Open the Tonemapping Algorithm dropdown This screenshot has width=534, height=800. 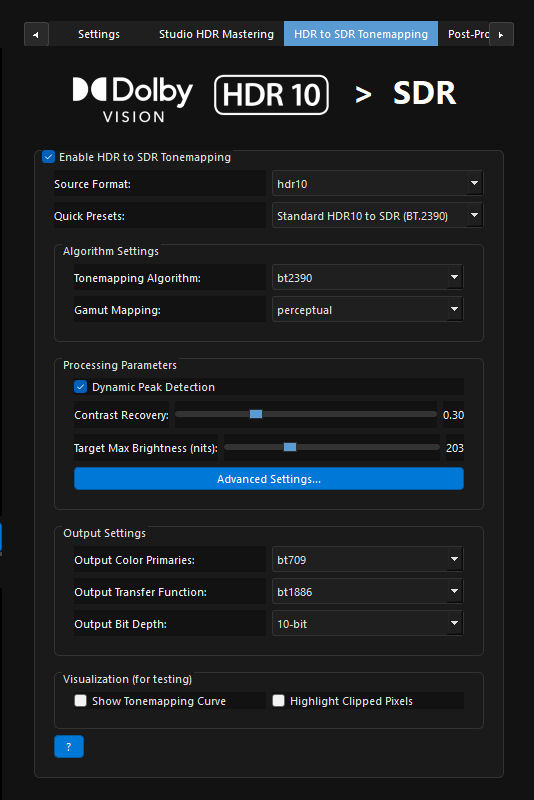tap(367, 278)
